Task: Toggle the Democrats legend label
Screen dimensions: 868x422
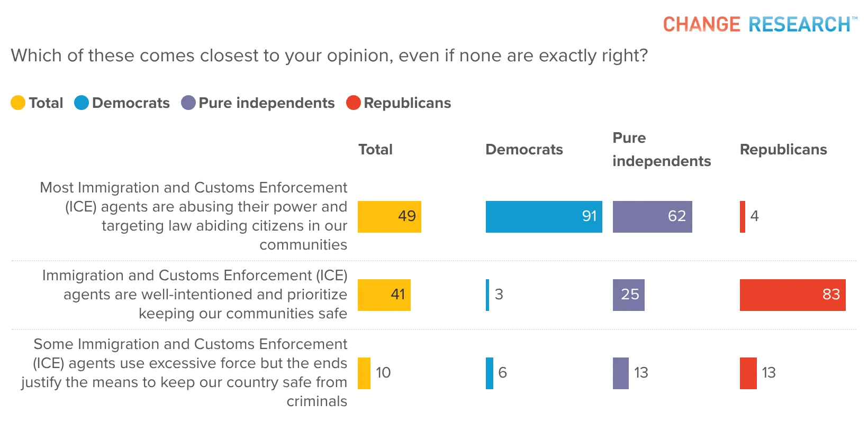Action: point(131,103)
